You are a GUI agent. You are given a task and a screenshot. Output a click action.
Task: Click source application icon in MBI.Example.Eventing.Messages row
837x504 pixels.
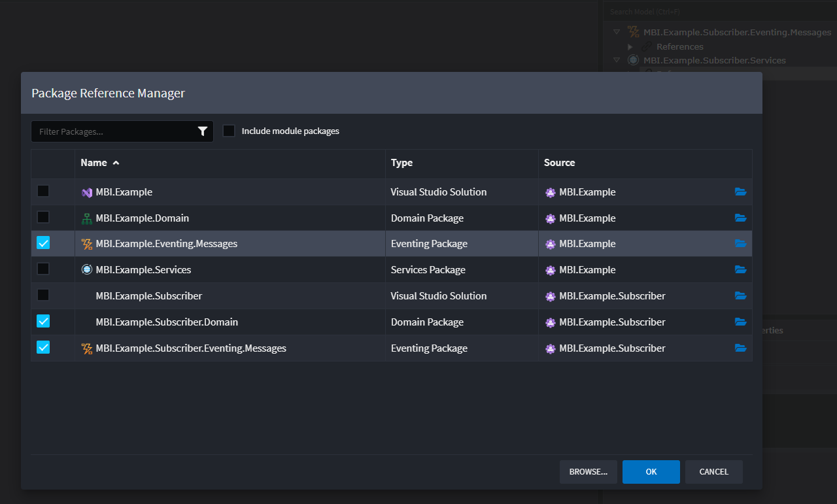pyautogui.click(x=551, y=244)
